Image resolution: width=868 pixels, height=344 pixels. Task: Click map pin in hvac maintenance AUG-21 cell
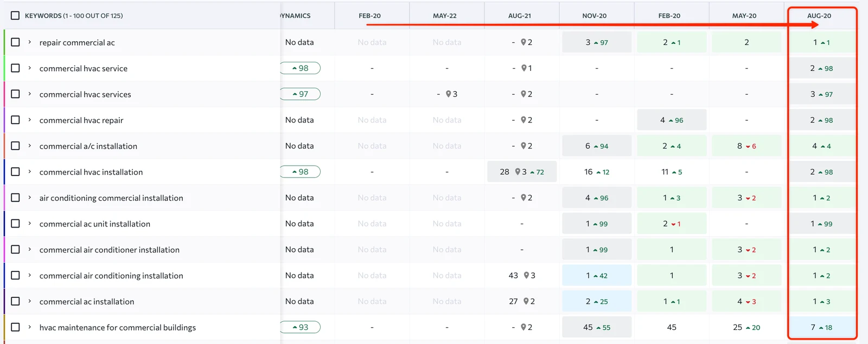pyautogui.click(x=524, y=327)
